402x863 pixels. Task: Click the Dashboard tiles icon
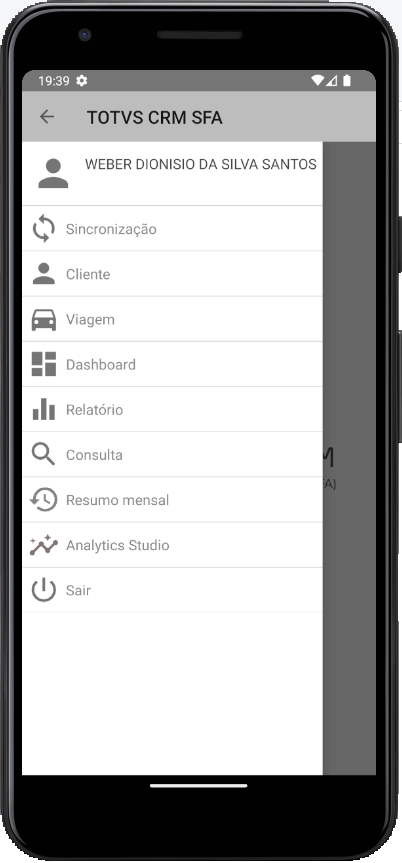pos(44,364)
